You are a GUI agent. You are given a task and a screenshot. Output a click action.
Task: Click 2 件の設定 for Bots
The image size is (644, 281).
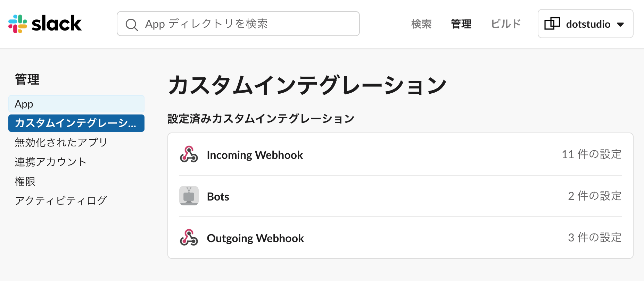click(x=595, y=196)
